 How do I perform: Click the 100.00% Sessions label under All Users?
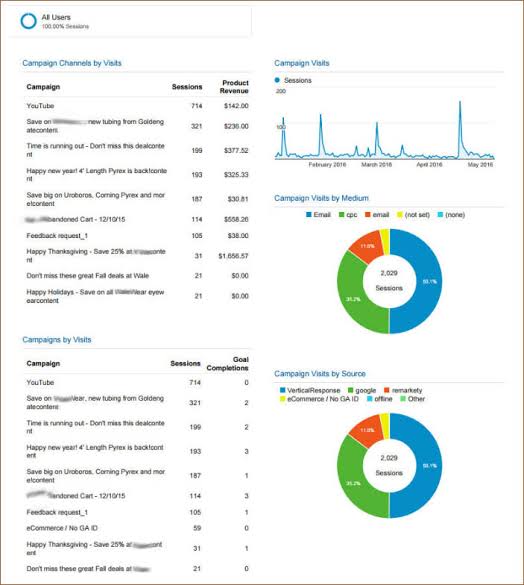pyautogui.click(x=65, y=26)
